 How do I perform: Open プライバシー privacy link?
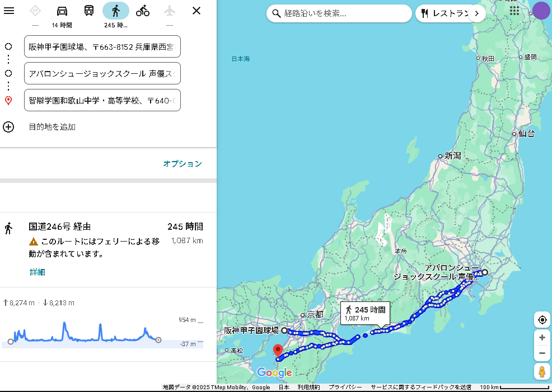point(345,387)
